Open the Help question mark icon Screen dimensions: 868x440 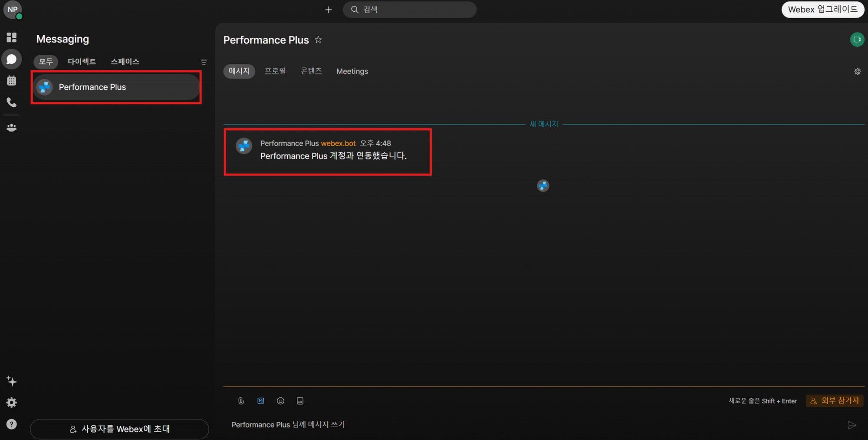pos(12,424)
